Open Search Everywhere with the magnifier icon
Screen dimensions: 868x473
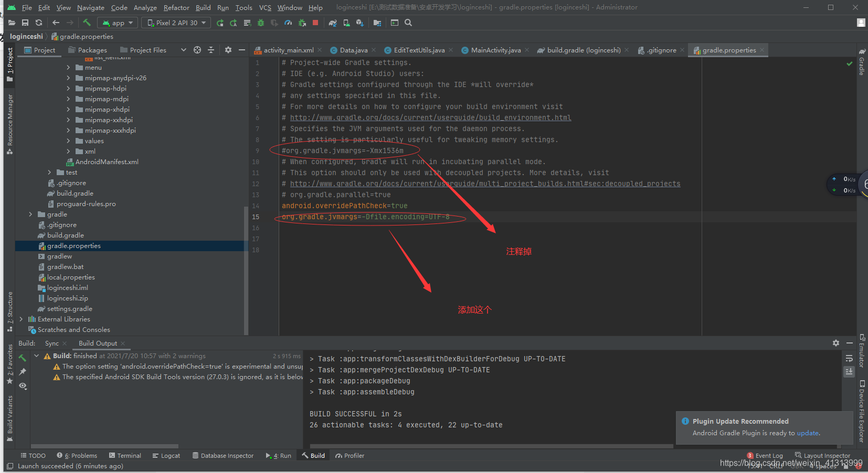pos(409,23)
